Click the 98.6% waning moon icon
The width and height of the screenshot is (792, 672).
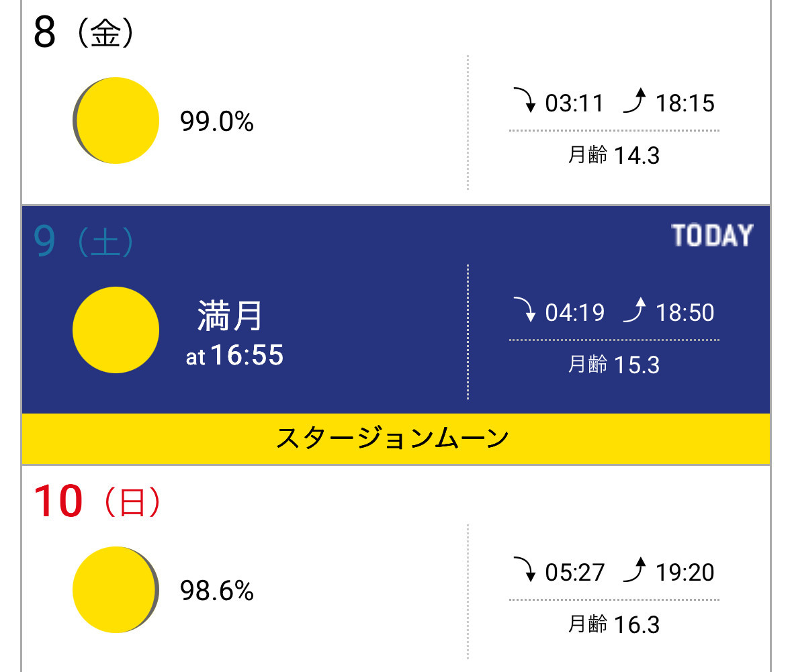click(116, 589)
